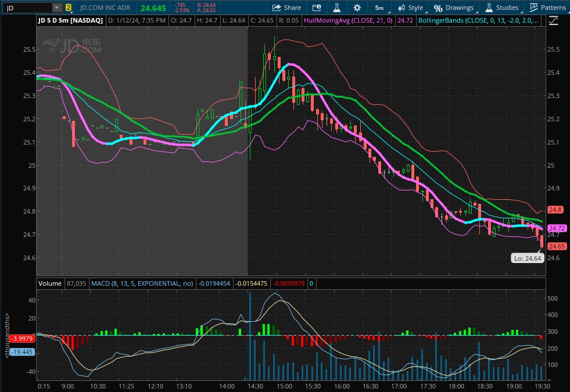Click the yellow link badge numbered 2
Image resolution: width=570 pixels, height=392 pixels.
(x=68, y=8)
